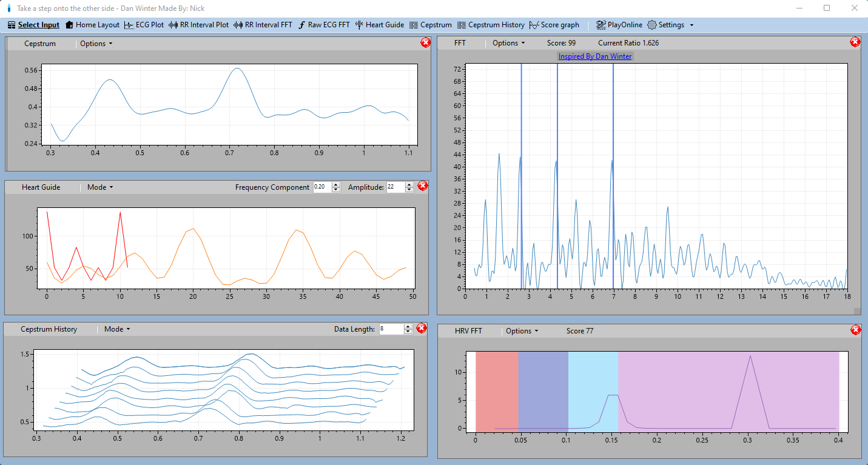Launch PlayOnline from the toolbar
Viewport: 868px width, 465px height.
tap(619, 25)
